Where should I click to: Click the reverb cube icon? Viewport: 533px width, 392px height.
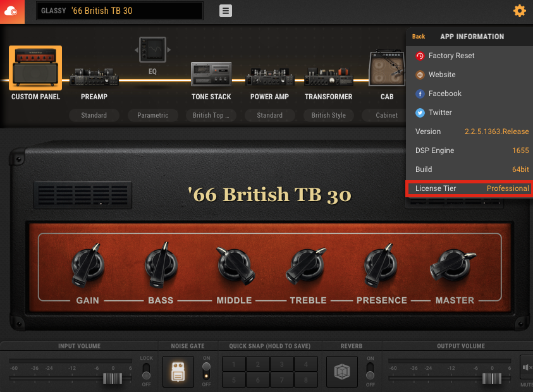(342, 371)
